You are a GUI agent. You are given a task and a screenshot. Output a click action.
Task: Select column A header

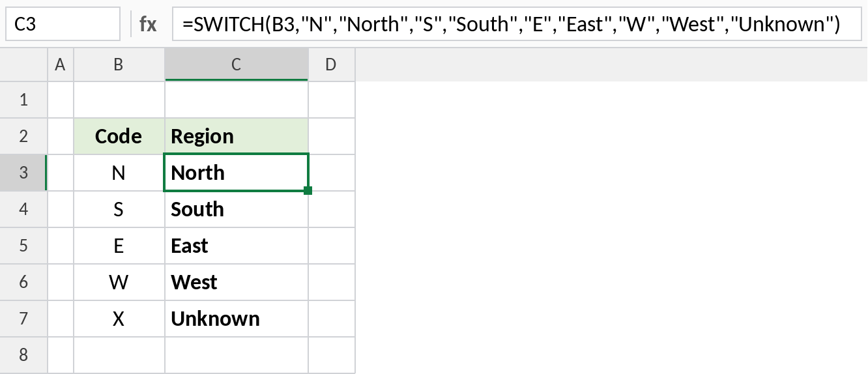point(61,65)
